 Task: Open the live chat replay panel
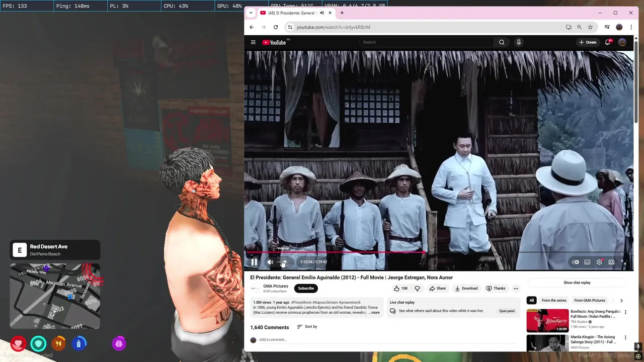[x=507, y=311]
